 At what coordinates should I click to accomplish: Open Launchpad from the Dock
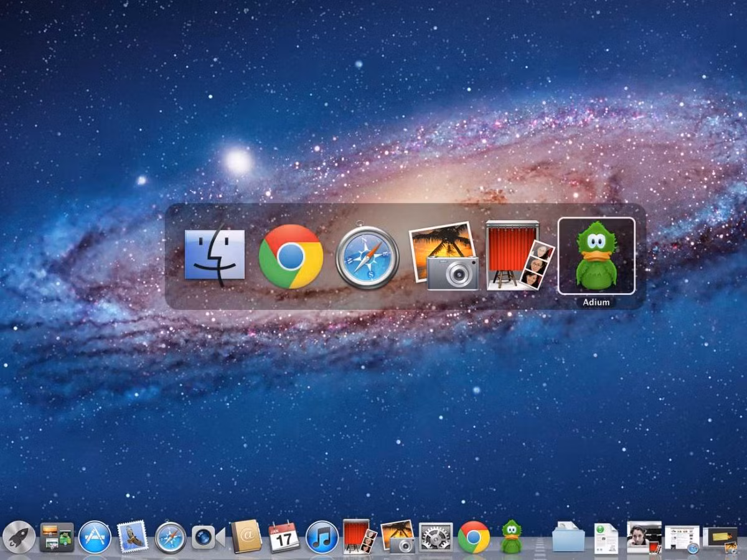(x=19, y=537)
